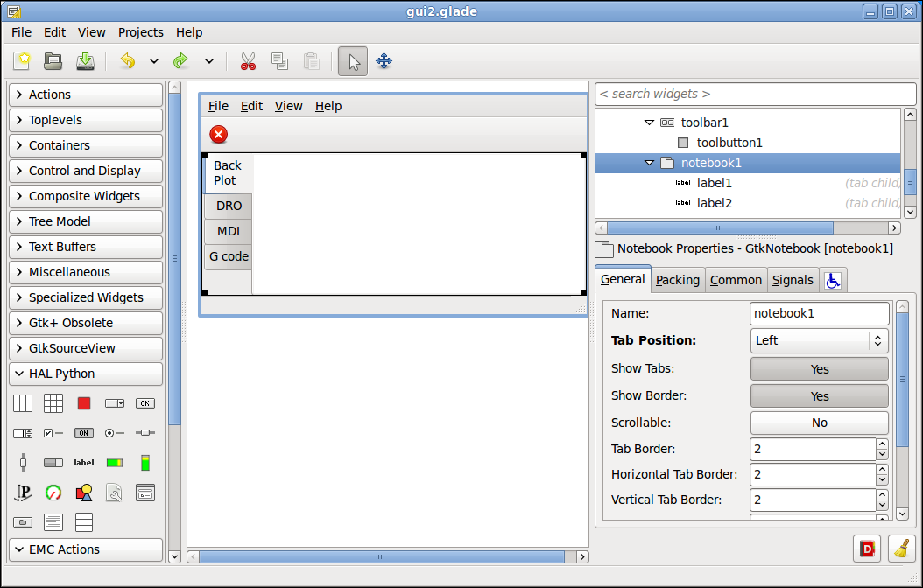The height and width of the screenshot is (588, 923).
Task: Pick the HAL OK Button widget
Action: pos(145,403)
